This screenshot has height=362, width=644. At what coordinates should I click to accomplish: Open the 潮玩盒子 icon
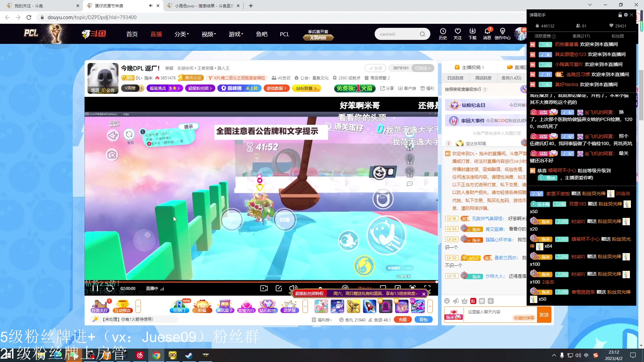(x=225, y=306)
